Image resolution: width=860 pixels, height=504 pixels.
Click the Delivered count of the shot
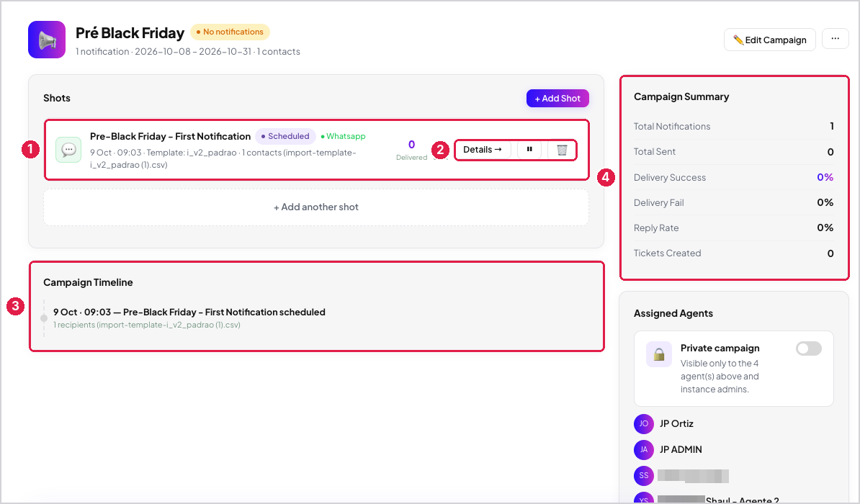(x=411, y=149)
